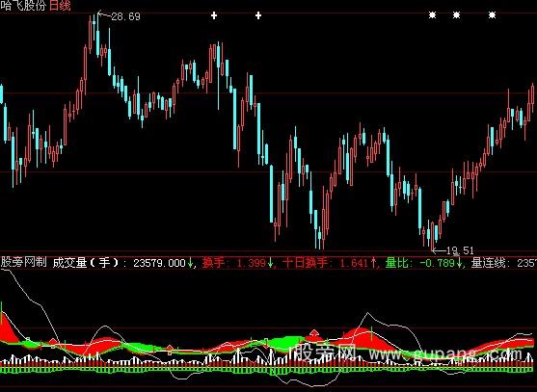This screenshot has width=537, height=392.
Task: Select the middle star marker at chart top
Action: click(x=457, y=15)
